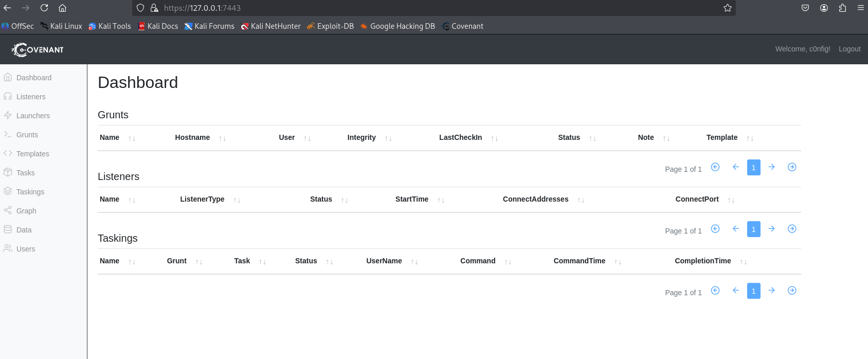Viewport: 868px width, 359px height.
Task: Go to next page of Listeners table
Action: pos(771,229)
